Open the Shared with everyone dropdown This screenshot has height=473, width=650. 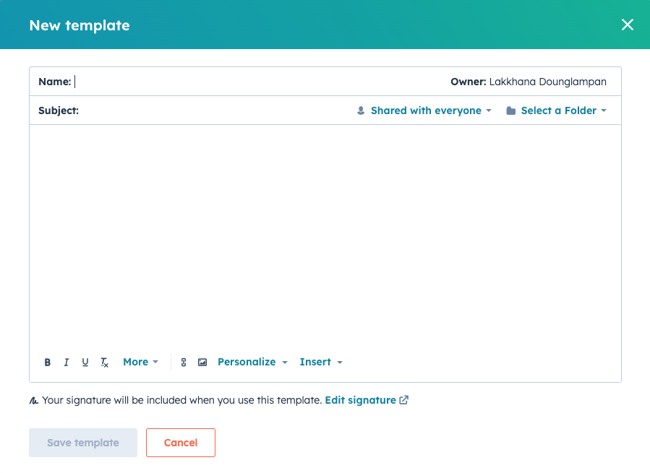425,111
